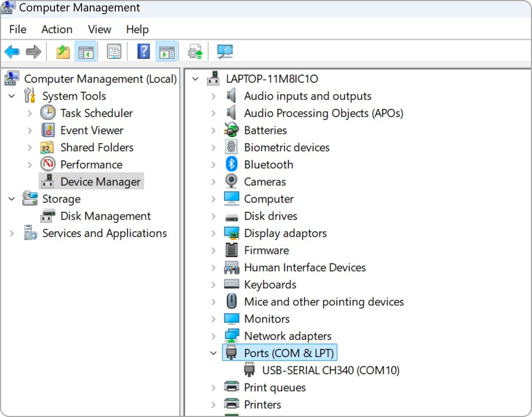Image resolution: width=532 pixels, height=417 pixels.
Task: Select the Event Viewer tree item
Action: point(91,130)
